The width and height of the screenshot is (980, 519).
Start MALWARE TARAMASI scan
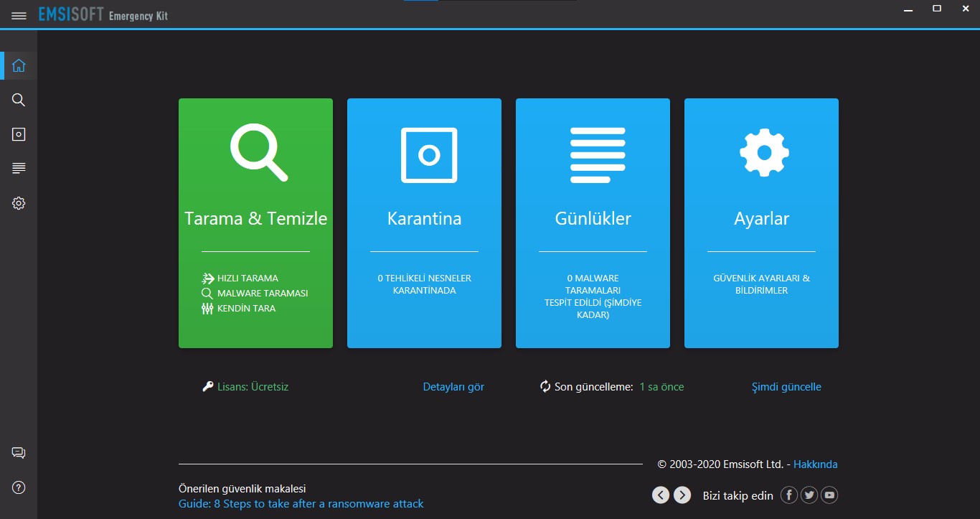(263, 294)
